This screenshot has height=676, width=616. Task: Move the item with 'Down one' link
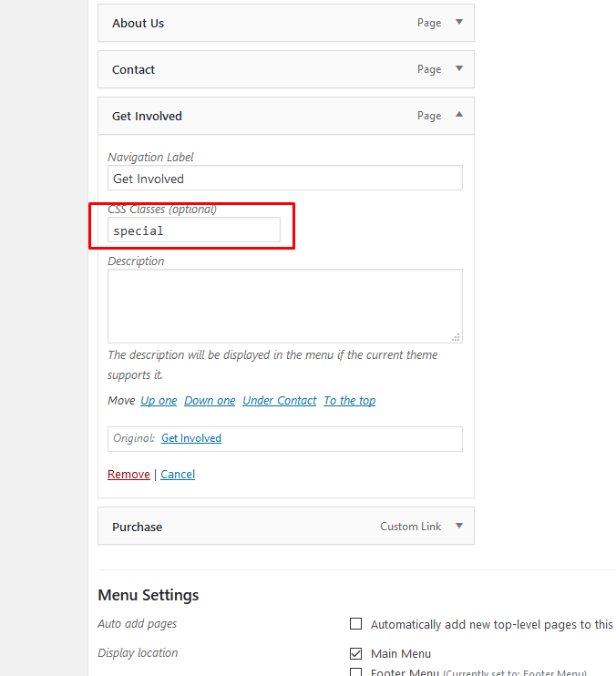(210, 401)
